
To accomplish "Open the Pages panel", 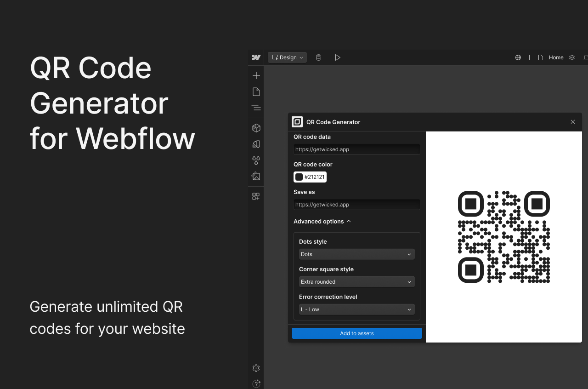I will (256, 92).
